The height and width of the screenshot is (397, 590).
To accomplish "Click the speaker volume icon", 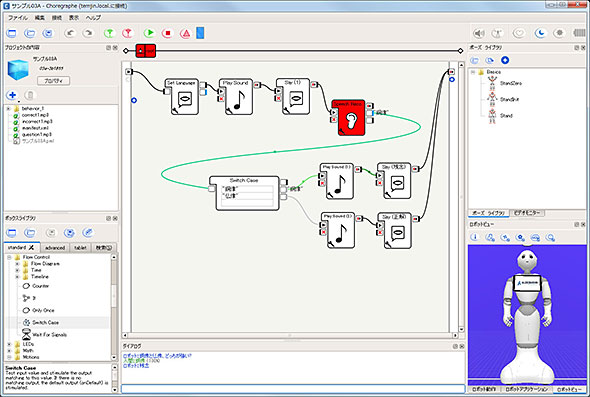I will (x=479, y=33).
